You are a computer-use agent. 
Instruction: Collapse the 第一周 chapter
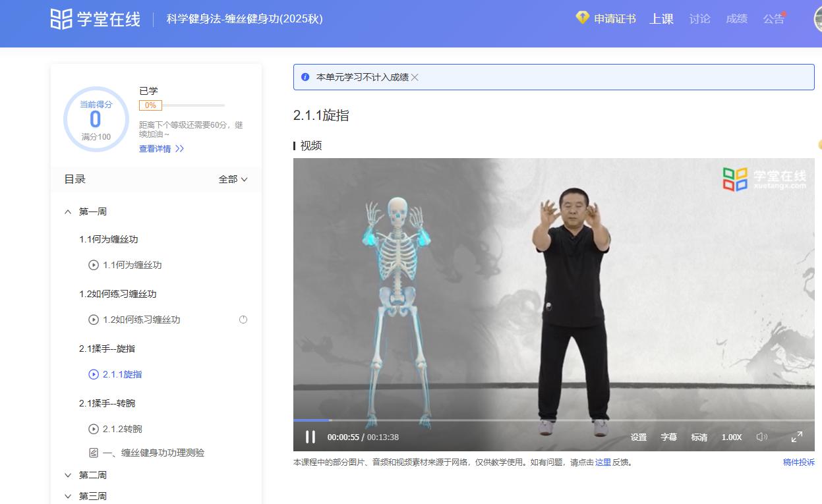click(67, 211)
